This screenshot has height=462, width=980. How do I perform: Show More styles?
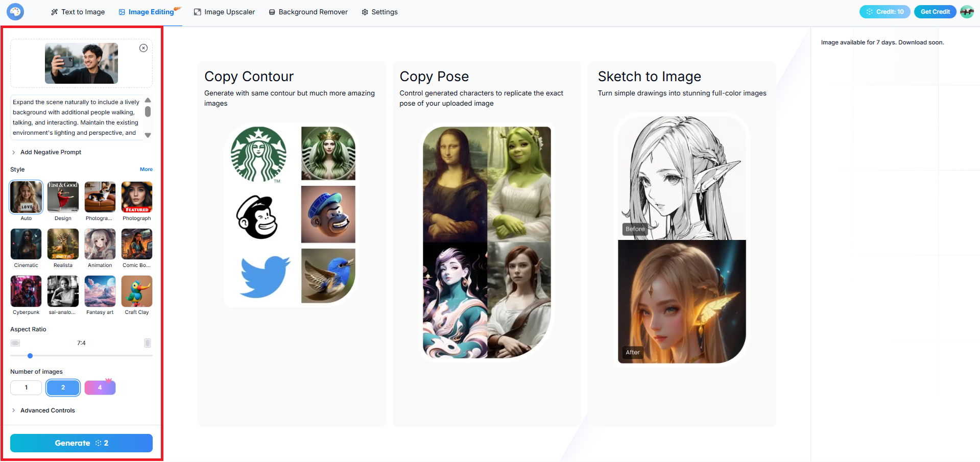[146, 169]
